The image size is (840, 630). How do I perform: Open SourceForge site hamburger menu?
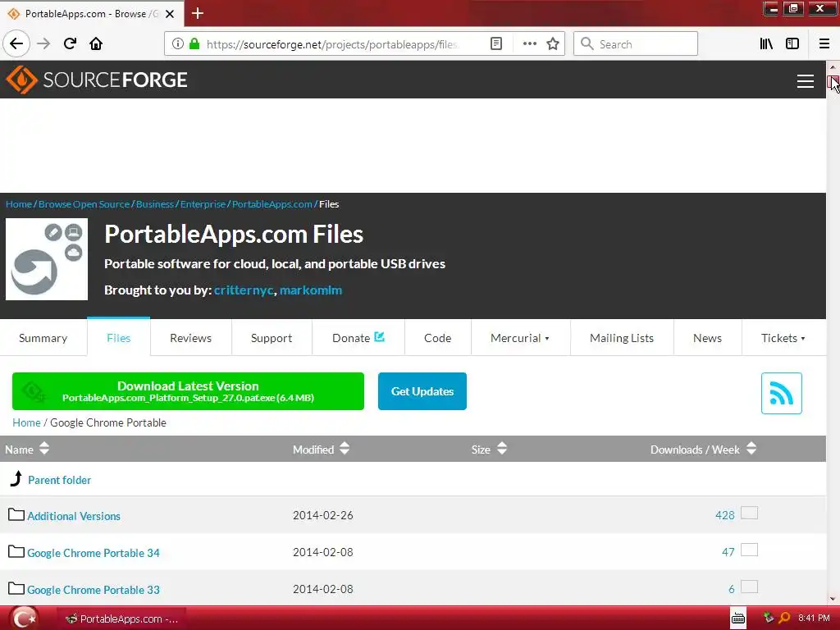pyautogui.click(x=806, y=81)
